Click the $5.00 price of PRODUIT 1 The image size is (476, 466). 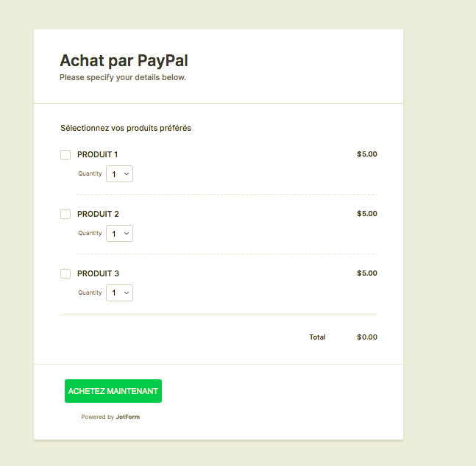tap(366, 154)
